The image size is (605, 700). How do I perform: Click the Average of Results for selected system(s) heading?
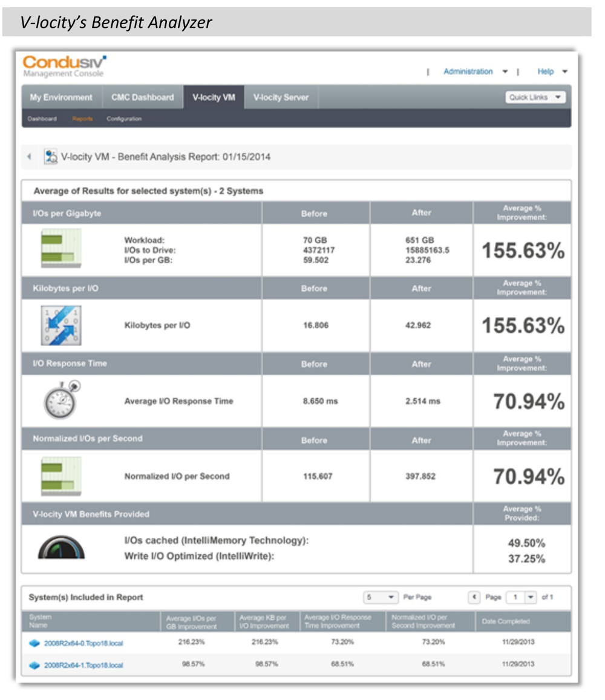148,191
